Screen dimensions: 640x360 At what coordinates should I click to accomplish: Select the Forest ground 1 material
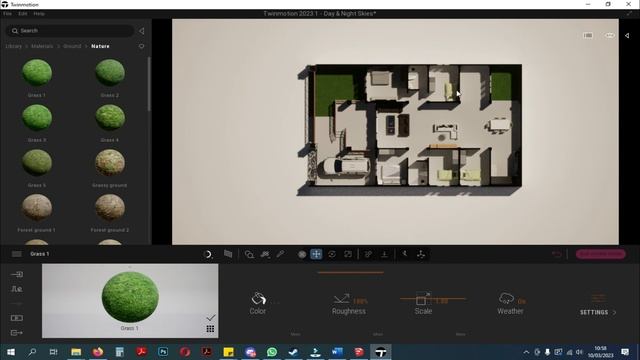tap(37, 207)
